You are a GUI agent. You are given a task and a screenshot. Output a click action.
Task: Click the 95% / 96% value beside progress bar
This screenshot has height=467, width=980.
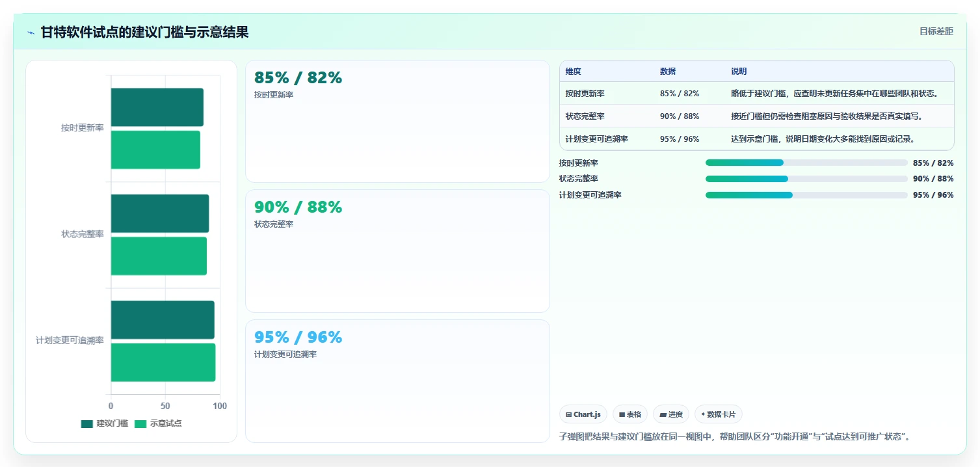tap(933, 196)
